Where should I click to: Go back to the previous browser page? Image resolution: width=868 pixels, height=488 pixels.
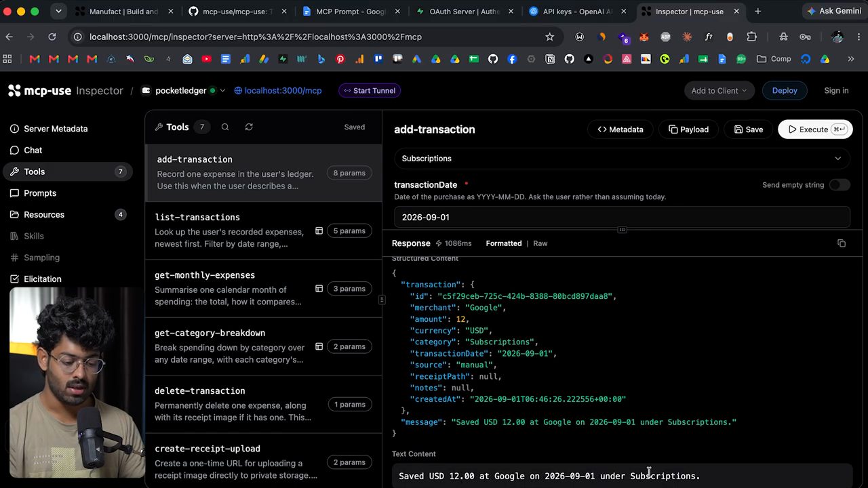pyautogui.click(x=9, y=37)
